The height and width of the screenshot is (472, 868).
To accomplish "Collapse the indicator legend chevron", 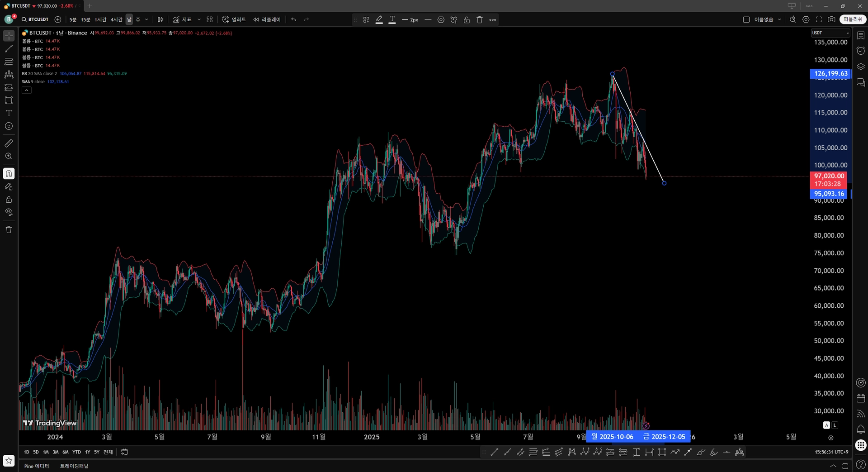I will pyautogui.click(x=27, y=90).
